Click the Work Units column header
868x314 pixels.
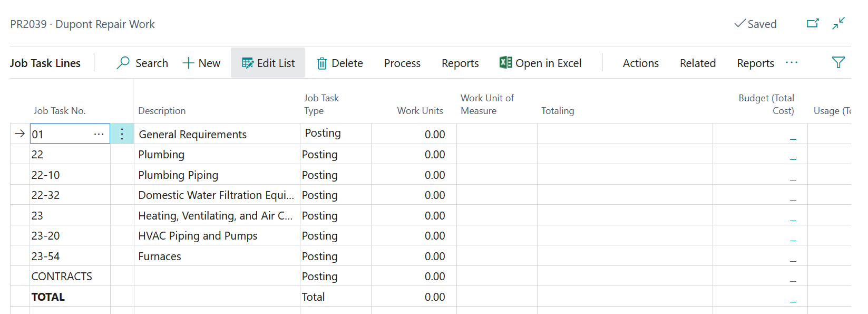pyautogui.click(x=420, y=111)
